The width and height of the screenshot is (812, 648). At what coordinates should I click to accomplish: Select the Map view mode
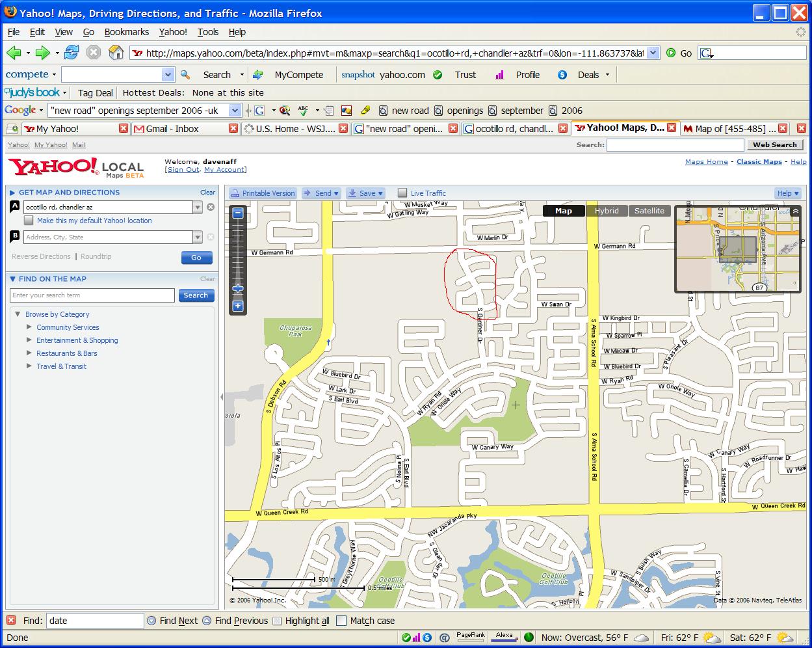coord(564,211)
